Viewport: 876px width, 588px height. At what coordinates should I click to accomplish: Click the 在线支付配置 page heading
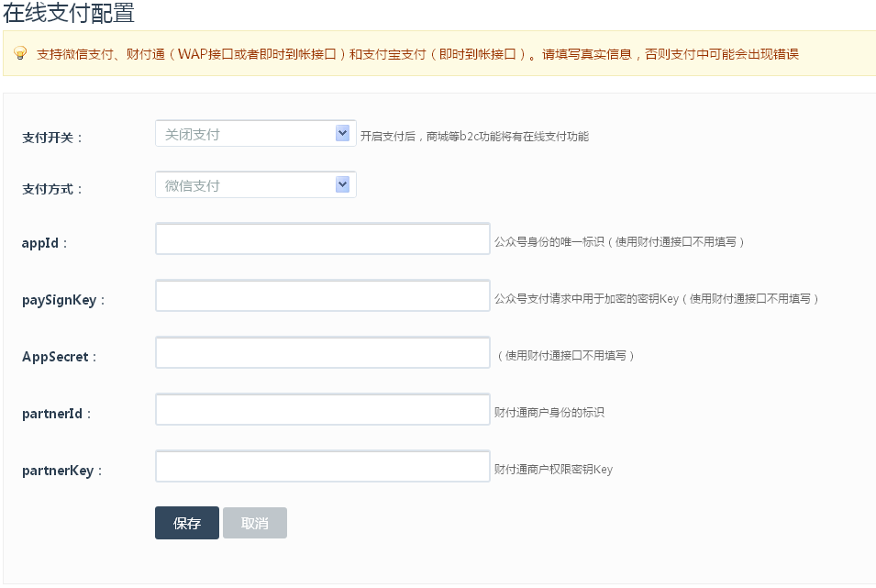coord(69,13)
